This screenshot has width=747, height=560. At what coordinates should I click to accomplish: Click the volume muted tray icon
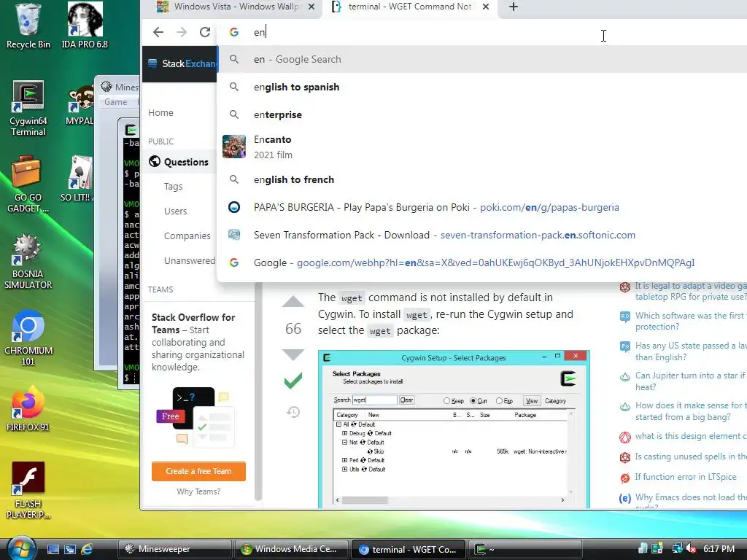(x=690, y=549)
